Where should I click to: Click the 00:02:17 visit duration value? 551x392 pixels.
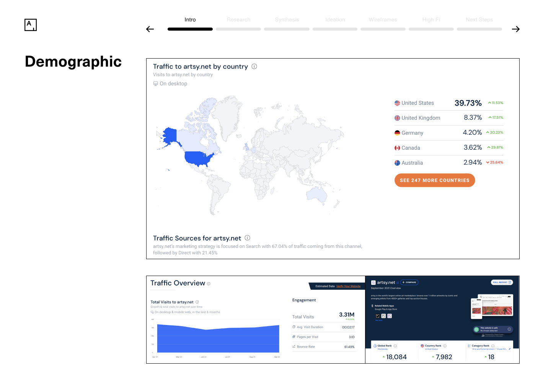point(348,327)
